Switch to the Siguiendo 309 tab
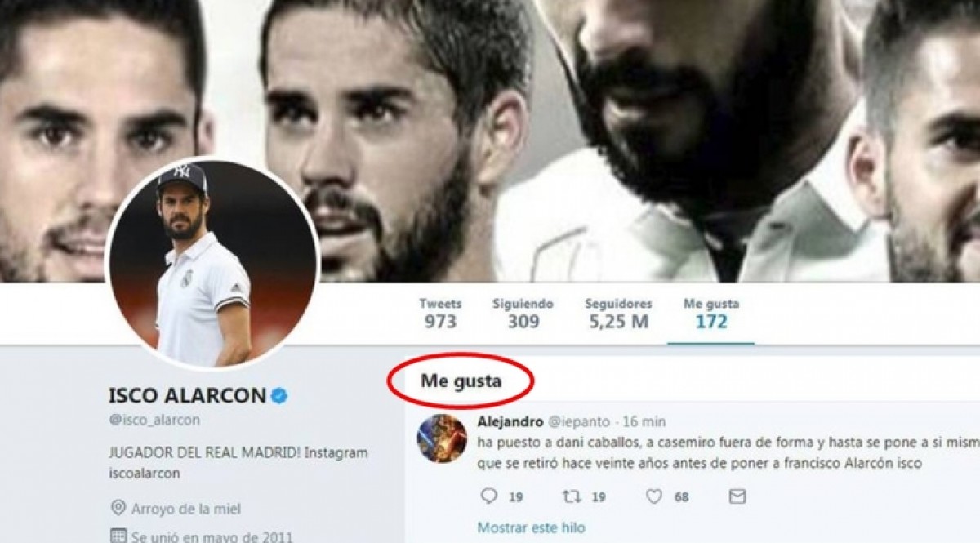The width and height of the screenshot is (980, 543). click(523, 313)
